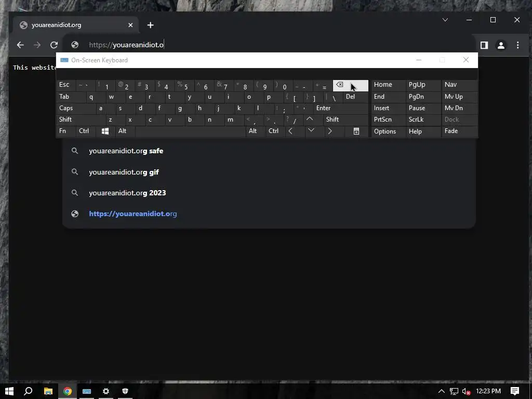Click the Pause key
The image size is (532, 399).
423,109
